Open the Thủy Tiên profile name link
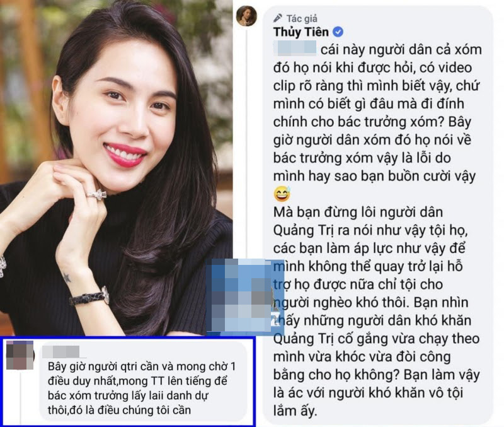 [301, 32]
